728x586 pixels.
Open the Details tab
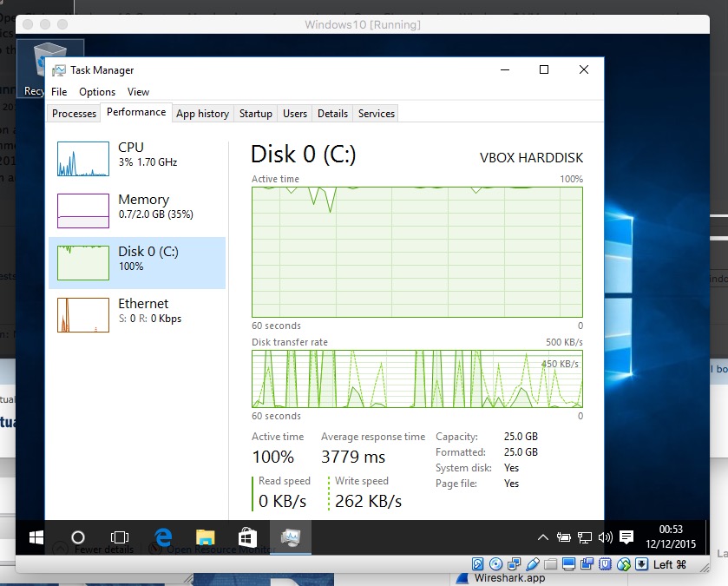(x=332, y=114)
